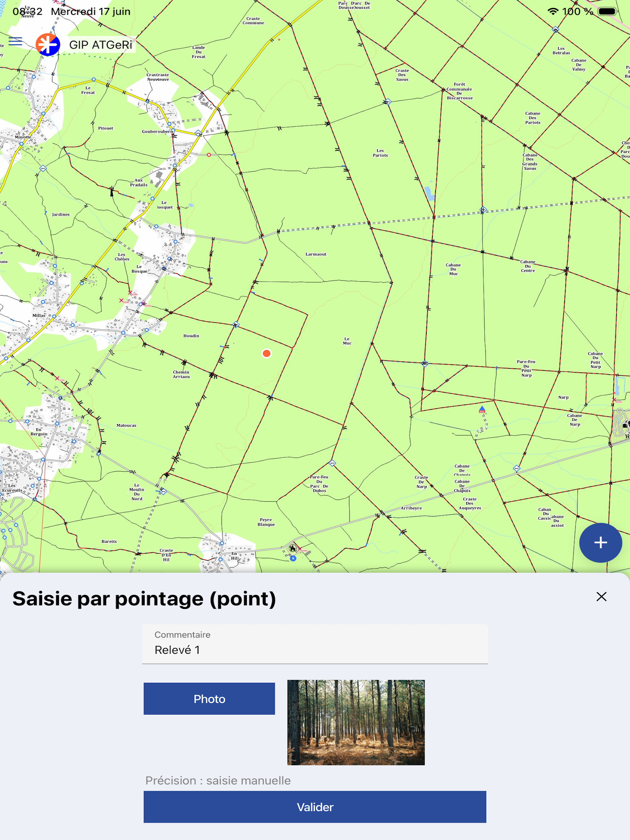Tap the Millas map label
This screenshot has height=840, width=630.
39,315
